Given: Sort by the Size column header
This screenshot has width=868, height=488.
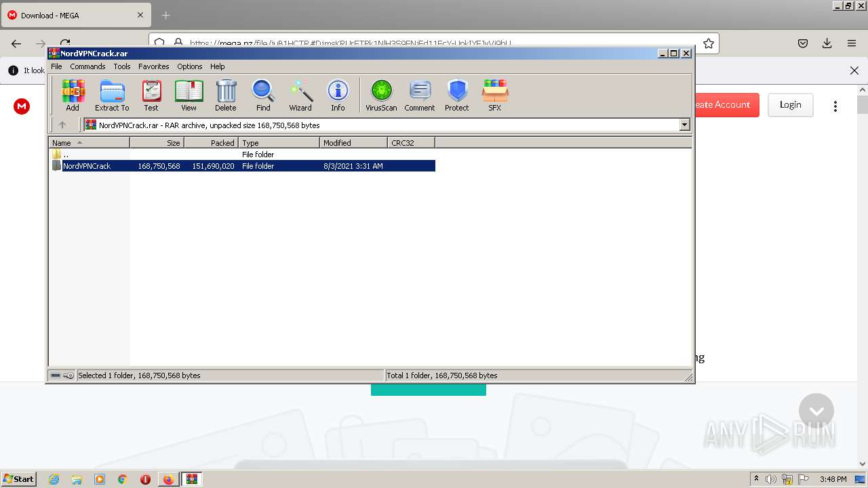Looking at the screenshot, I should [x=157, y=142].
